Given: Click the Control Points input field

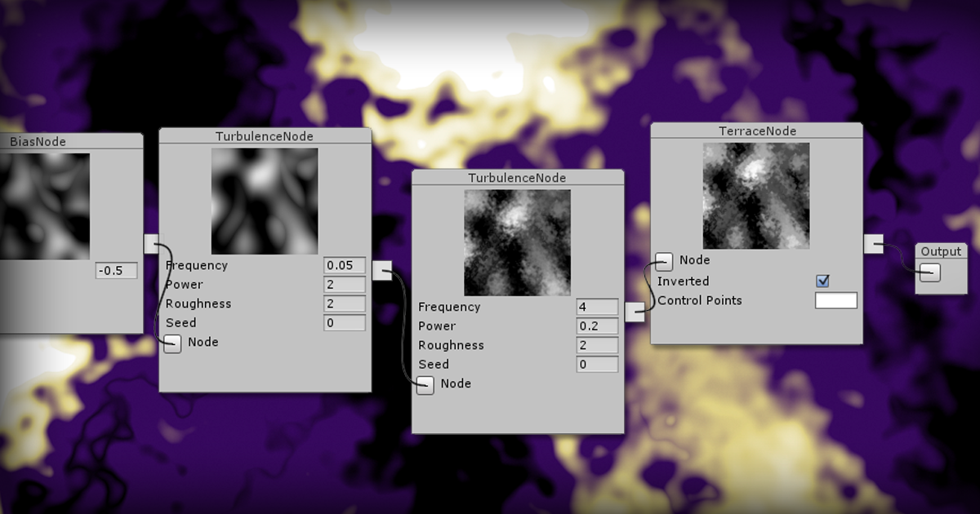Looking at the screenshot, I should point(835,300).
